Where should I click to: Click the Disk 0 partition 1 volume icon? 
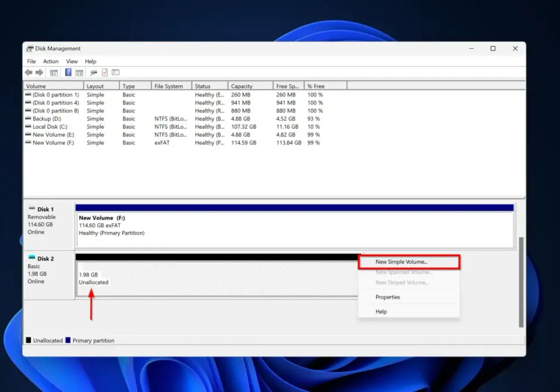(x=28, y=94)
